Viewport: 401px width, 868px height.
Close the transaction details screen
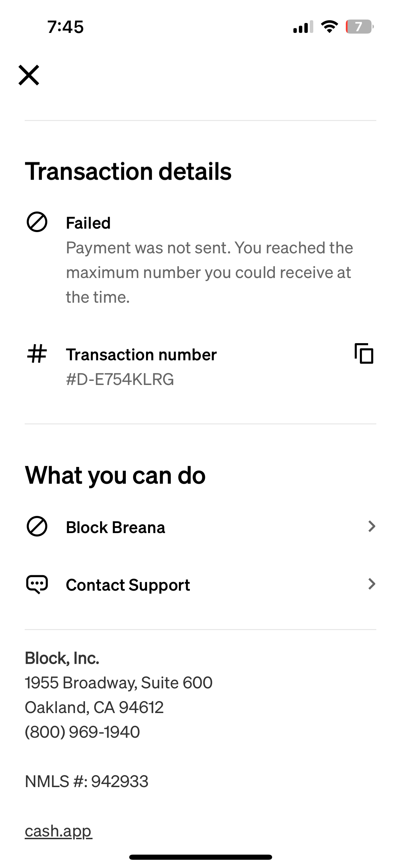click(29, 75)
